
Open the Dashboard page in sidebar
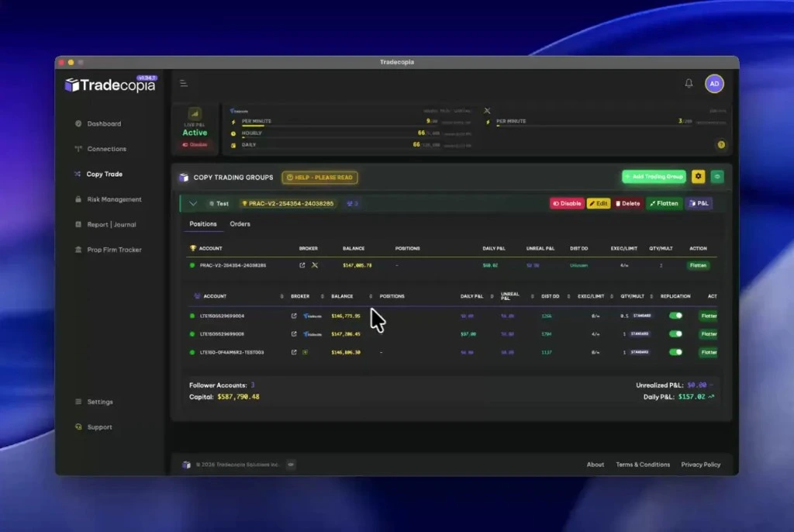tap(98, 123)
